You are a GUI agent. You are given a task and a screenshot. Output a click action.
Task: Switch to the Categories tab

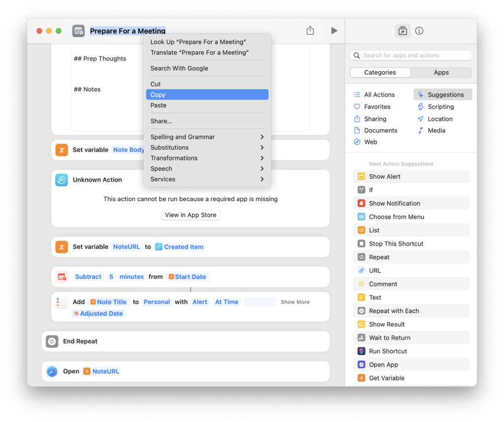[x=380, y=73]
